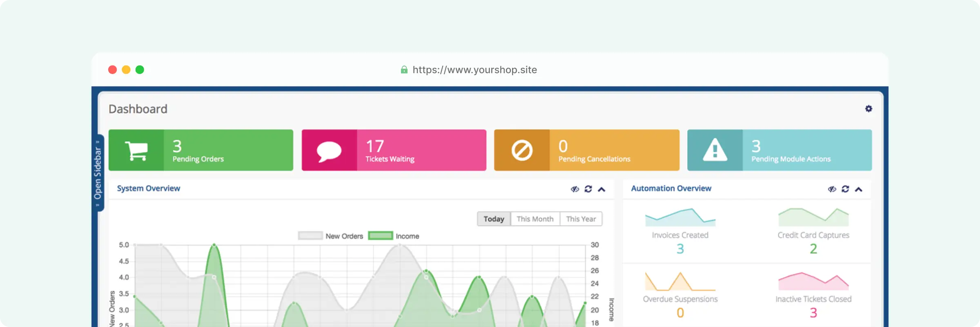Viewport: 980px width, 327px height.
Task: Click the Inactive Tickets Closed count 3
Action: point(813,313)
